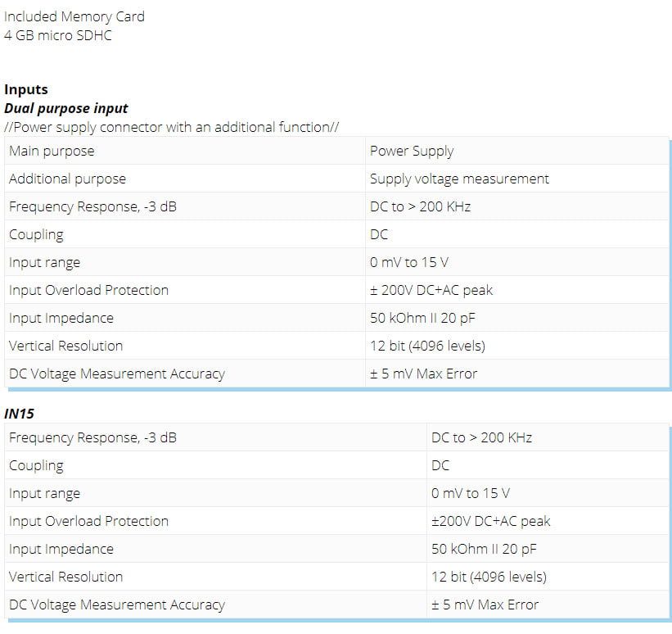
Task: Click the 'Dual purpose input' subheading
Action: 66,108
